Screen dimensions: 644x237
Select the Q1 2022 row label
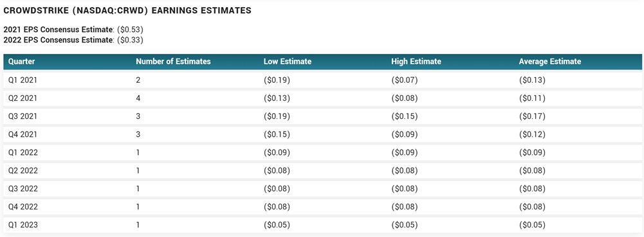coord(23,152)
